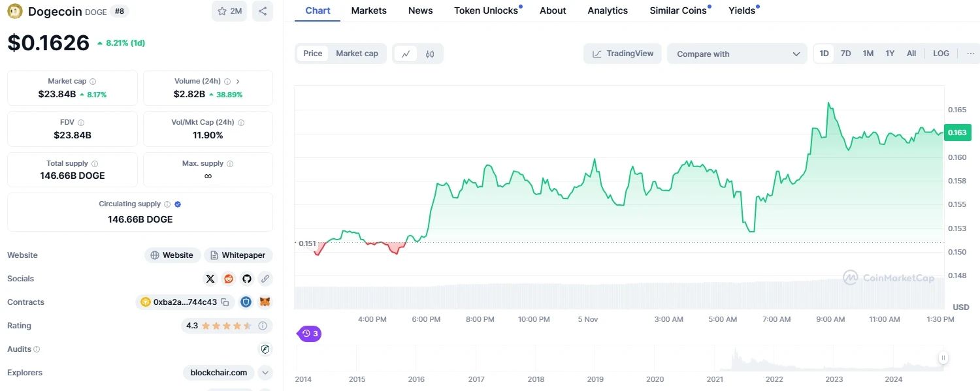Image resolution: width=980 pixels, height=391 pixels.
Task: Click the purple history events badge
Action: click(310, 334)
